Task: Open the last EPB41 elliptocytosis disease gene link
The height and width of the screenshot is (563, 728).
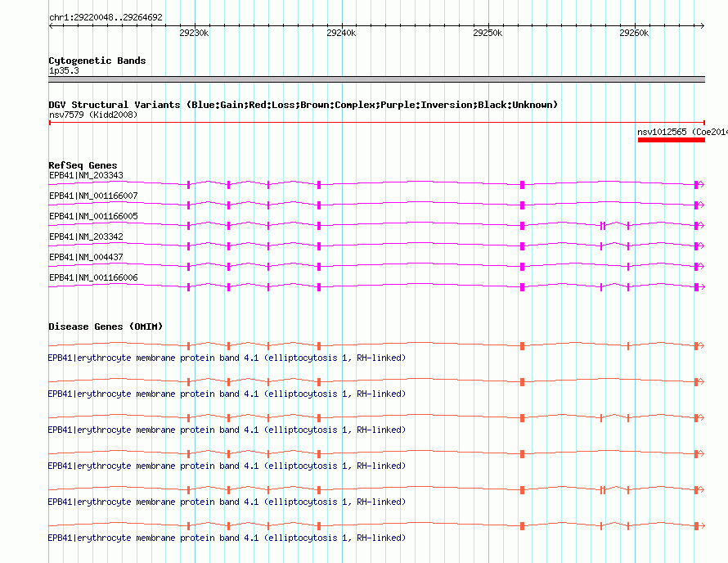Action: [x=227, y=538]
